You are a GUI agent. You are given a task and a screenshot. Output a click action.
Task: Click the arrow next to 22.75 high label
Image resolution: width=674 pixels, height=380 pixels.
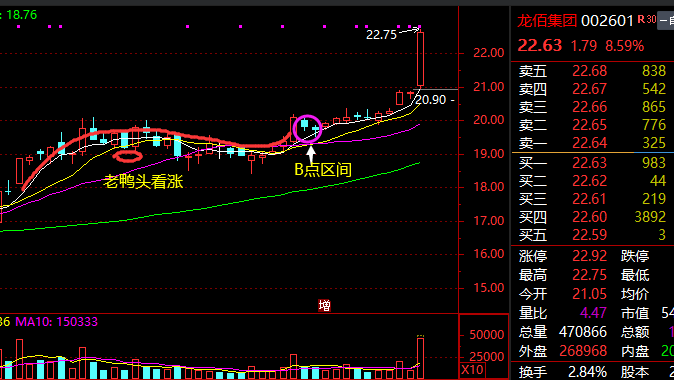click(409, 31)
